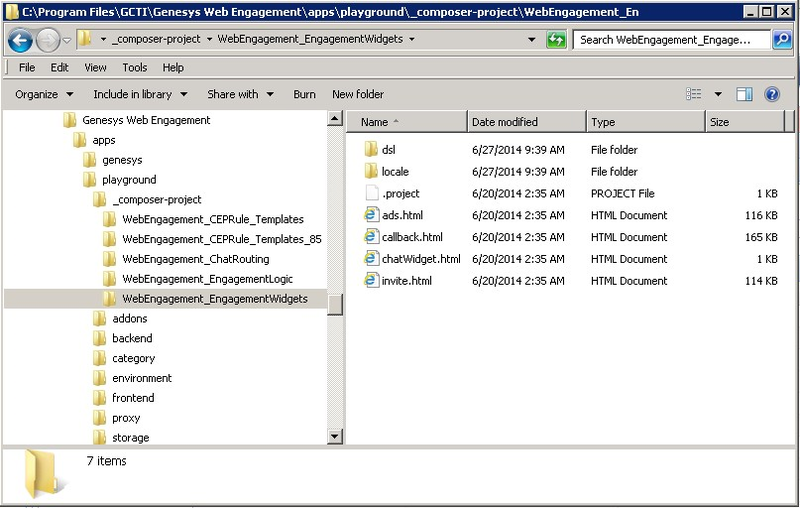This screenshot has width=800, height=508.
Task: Click the dsl folder icon
Action: click(371, 149)
